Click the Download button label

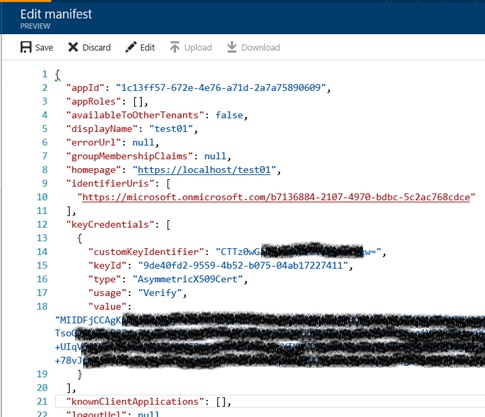point(261,48)
